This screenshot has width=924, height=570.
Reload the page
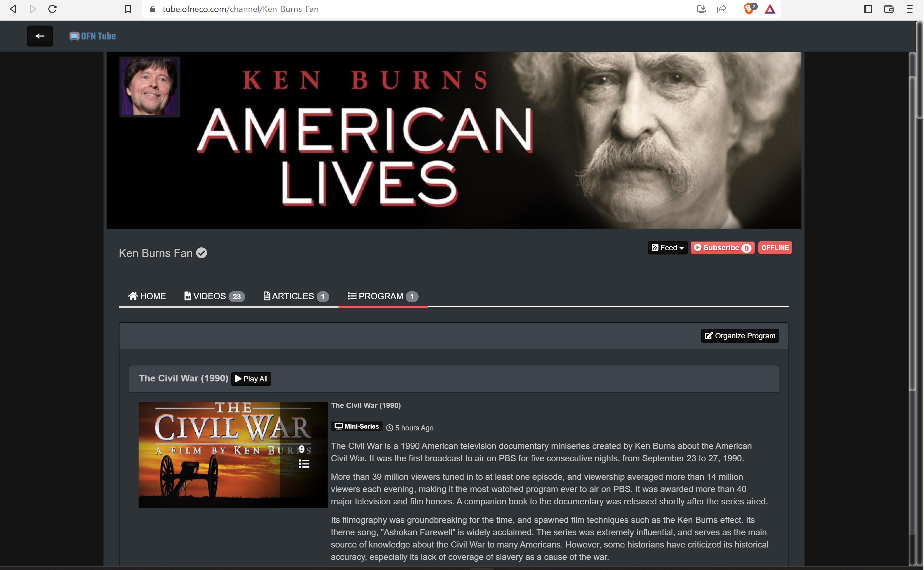click(x=53, y=9)
